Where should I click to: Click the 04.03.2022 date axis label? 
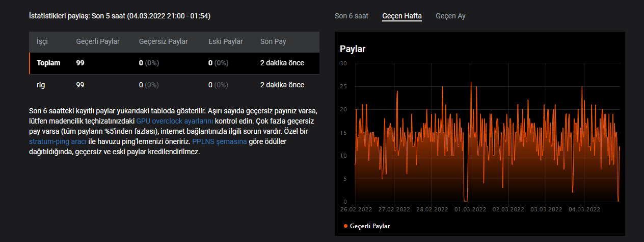point(584,209)
